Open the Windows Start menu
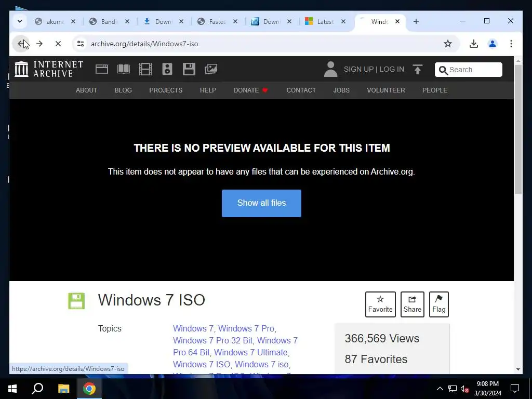This screenshot has height=399, width=532. (12, 389)
